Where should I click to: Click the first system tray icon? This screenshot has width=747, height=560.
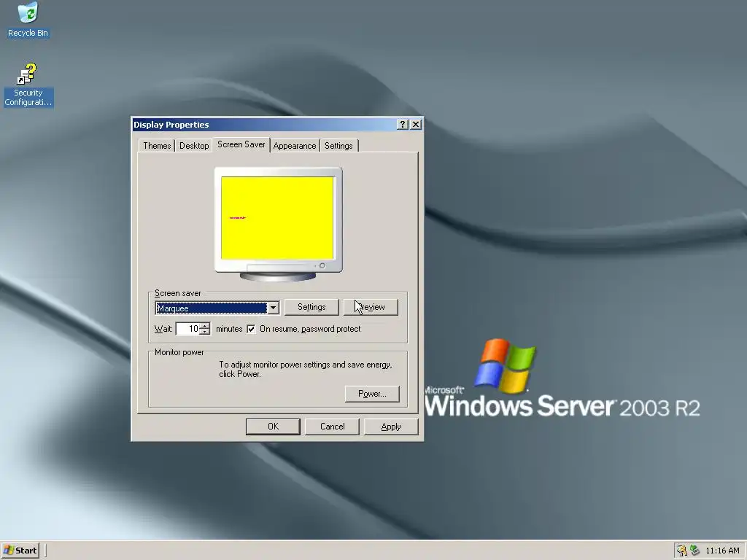pyautogui.click(x=682, y=551)
